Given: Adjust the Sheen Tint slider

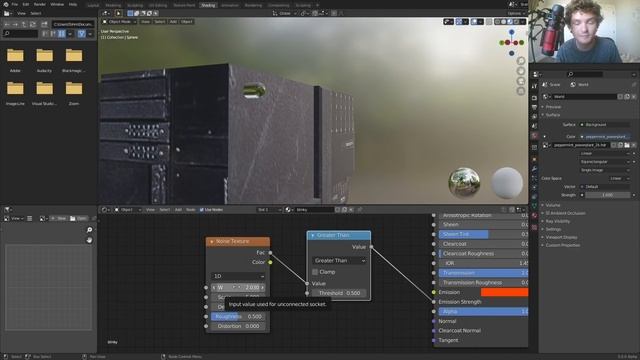Looking at the screenshot, I should click(x=483, y=234).
